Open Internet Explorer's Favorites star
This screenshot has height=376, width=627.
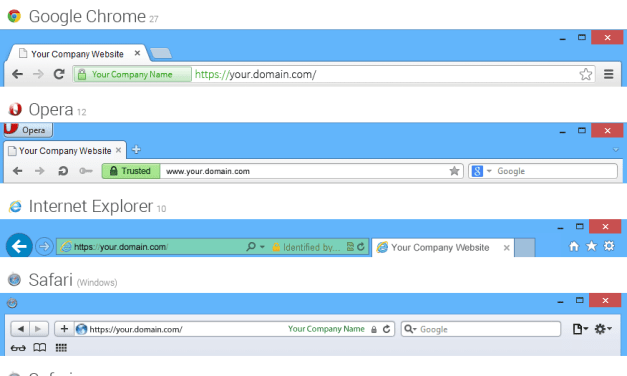tap(591, 246)
